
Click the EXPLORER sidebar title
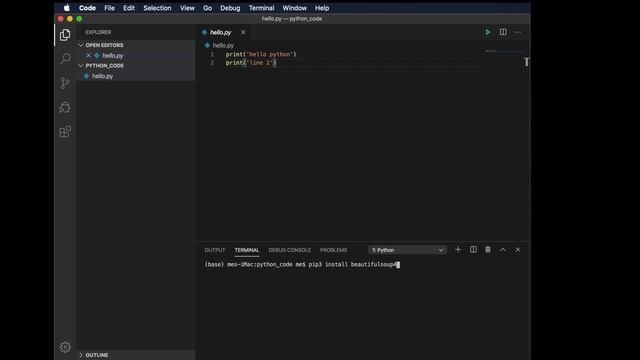pyautogui.click(x=98, y=32)
